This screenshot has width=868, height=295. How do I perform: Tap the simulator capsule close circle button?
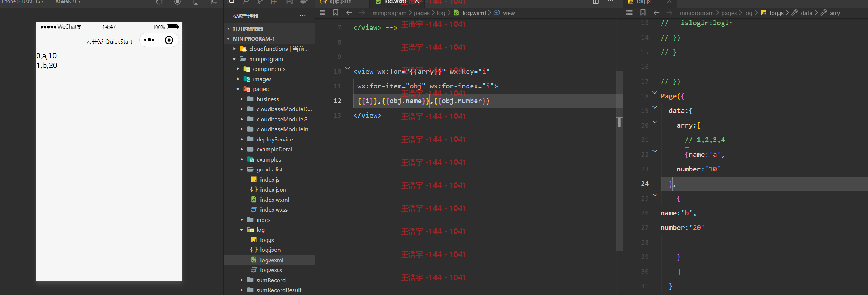(169, 40)
